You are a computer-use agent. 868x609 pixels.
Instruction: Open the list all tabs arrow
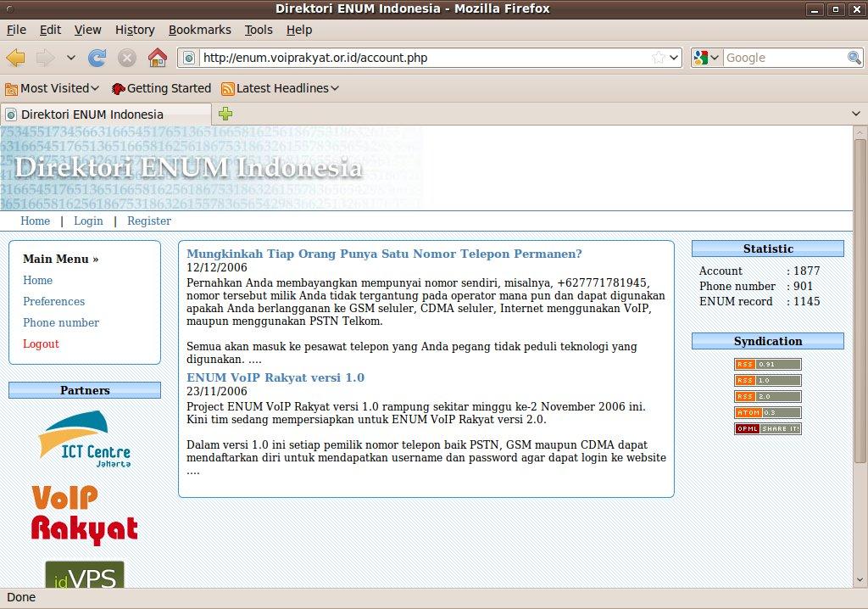(x=855, y=114)
